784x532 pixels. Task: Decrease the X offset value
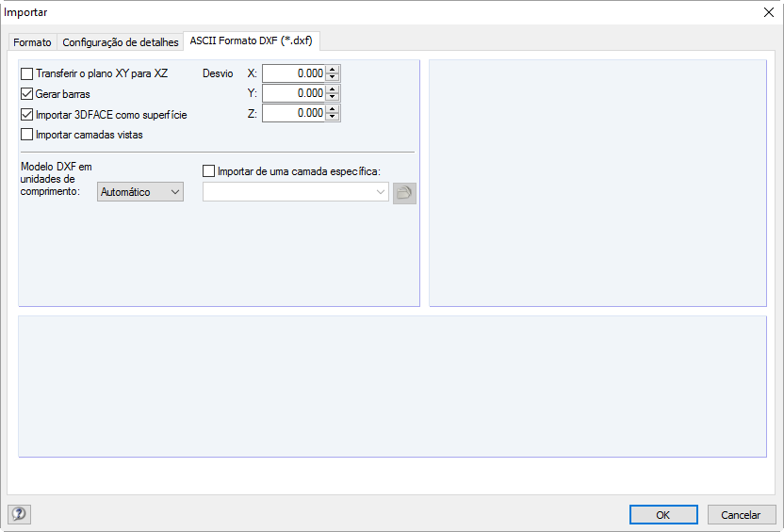click(333, 77)
